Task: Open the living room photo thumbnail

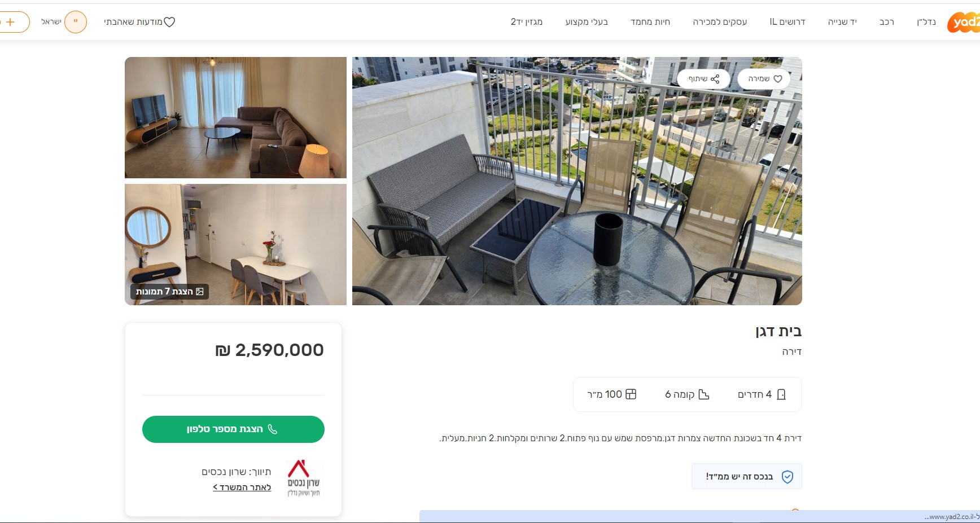Action: pyautogui.click(x=235, y=117)
